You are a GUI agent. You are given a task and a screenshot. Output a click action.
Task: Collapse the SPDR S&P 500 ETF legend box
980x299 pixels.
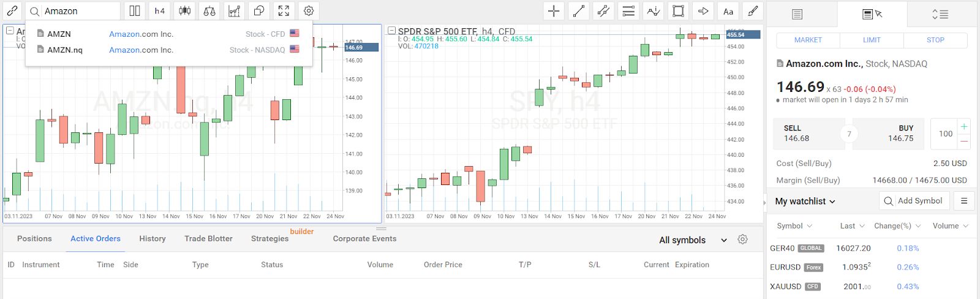(391, 30)
